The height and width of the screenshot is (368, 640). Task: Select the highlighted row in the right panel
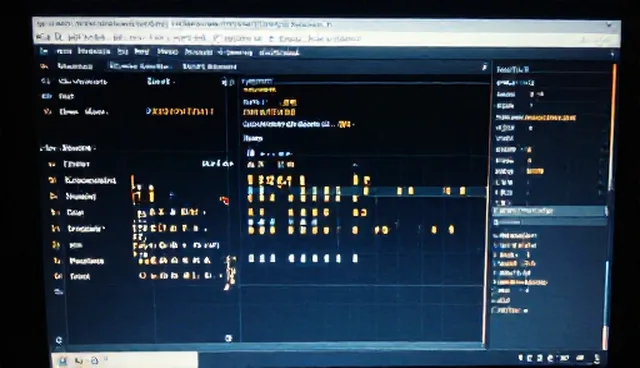pos(550,211)
